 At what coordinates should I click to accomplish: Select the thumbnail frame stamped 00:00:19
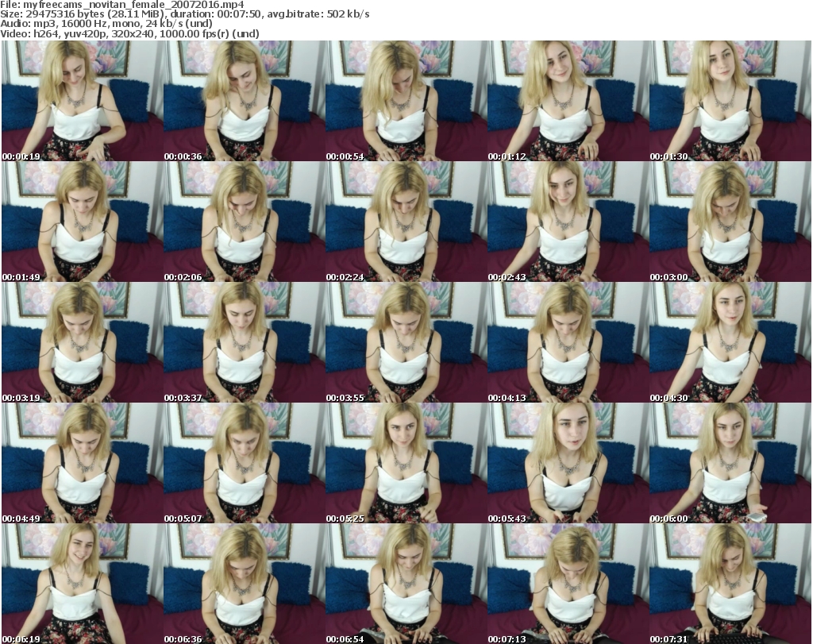(83, 101)
